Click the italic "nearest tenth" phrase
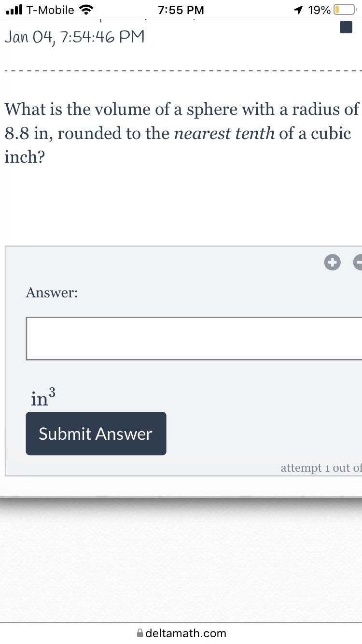362x644 pixels. [224, 133]
